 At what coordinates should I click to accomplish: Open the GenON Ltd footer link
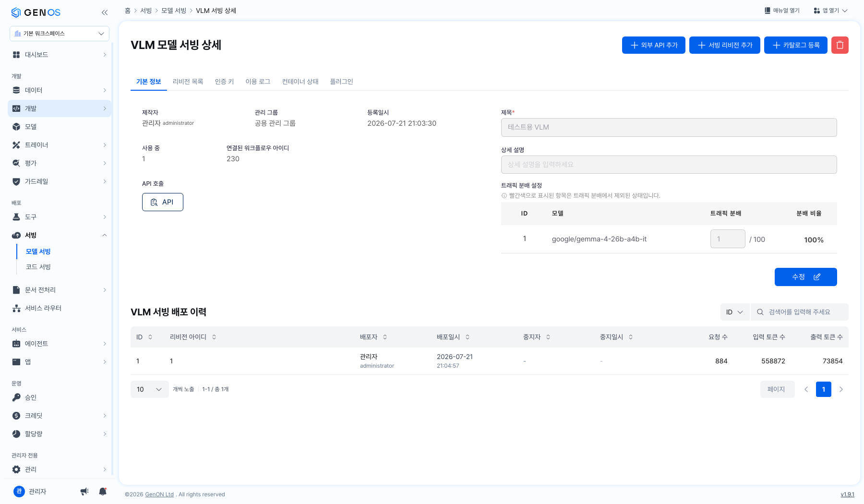[159, 494]
